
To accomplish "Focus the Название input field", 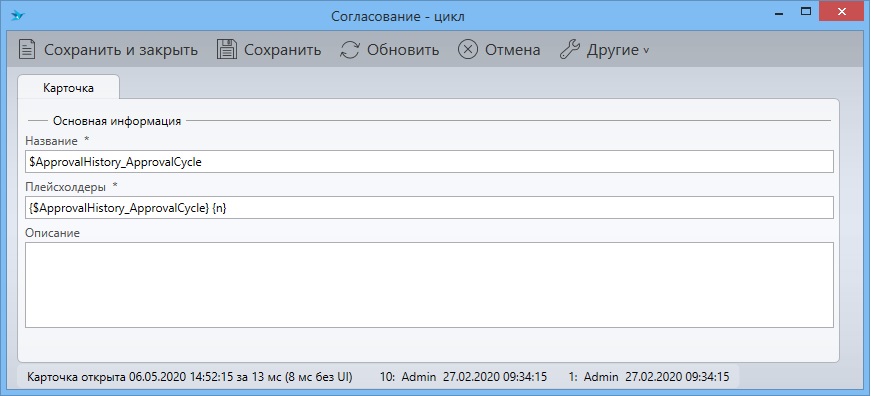I will pyautogui.click(x=429, y=162).
